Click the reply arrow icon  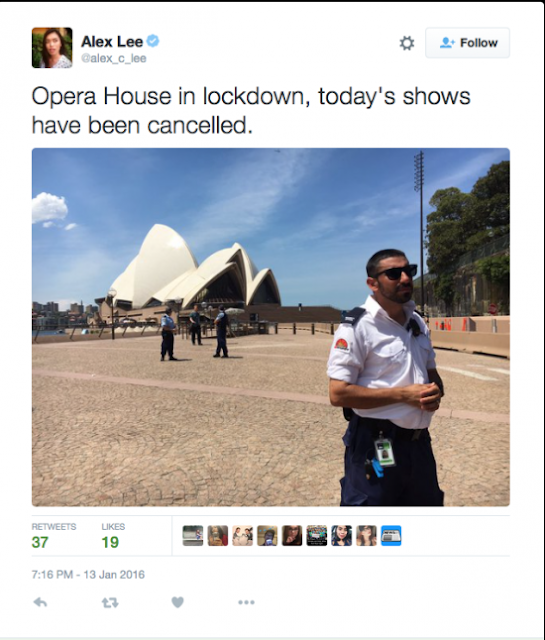(x=40, y=602)
